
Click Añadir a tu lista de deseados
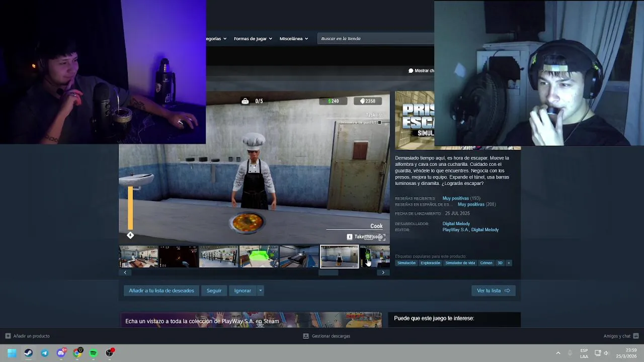click(161, 291)
